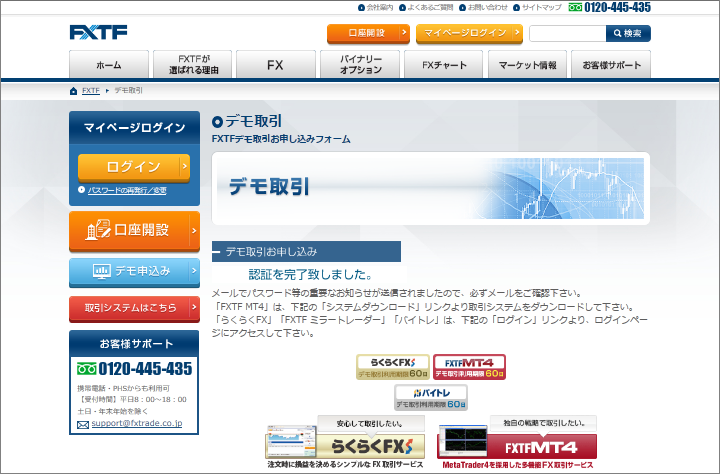The height and width of the screenshot is (474, 720).
Task: Click the sidebar 0120-445-435 phone number
Action: 145,369
